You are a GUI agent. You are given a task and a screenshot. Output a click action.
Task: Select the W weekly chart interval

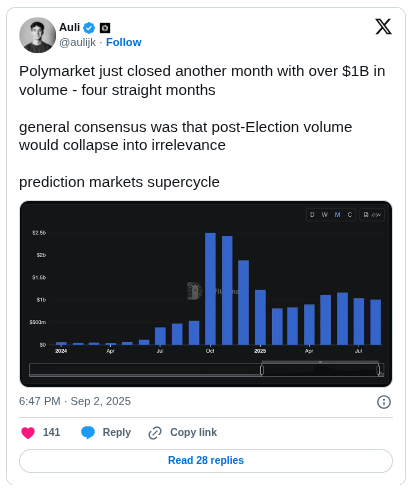[x=325, y=215]
